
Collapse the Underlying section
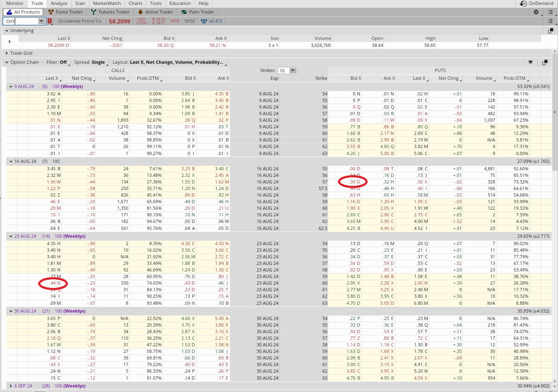(7, 30)
